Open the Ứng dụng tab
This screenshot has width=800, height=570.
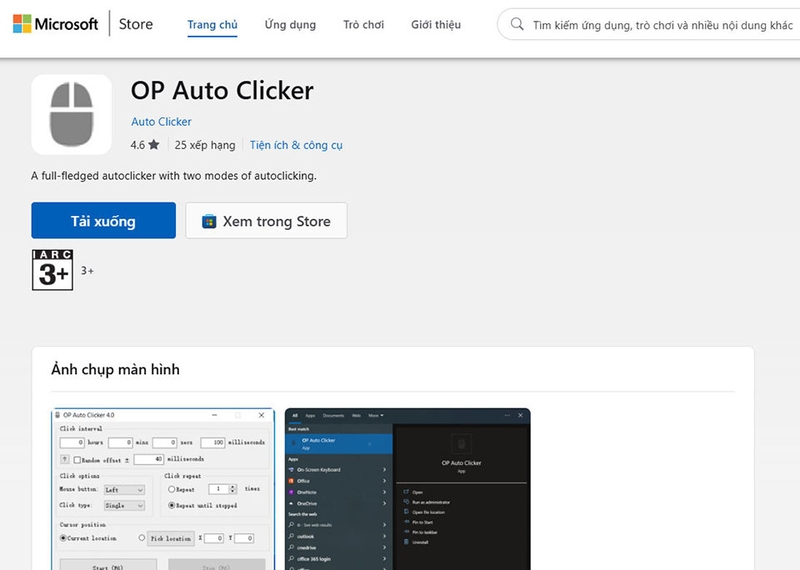tap(290, 24)
